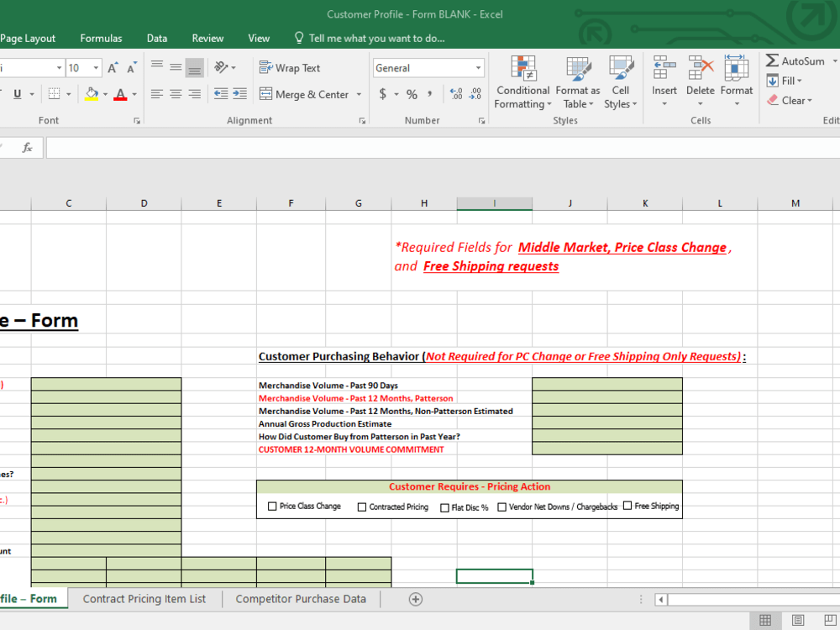Viewport: 840px width, 630px height.
Task: Apply Percent Style
Action: pyautogui.click(x=412, y=95)
